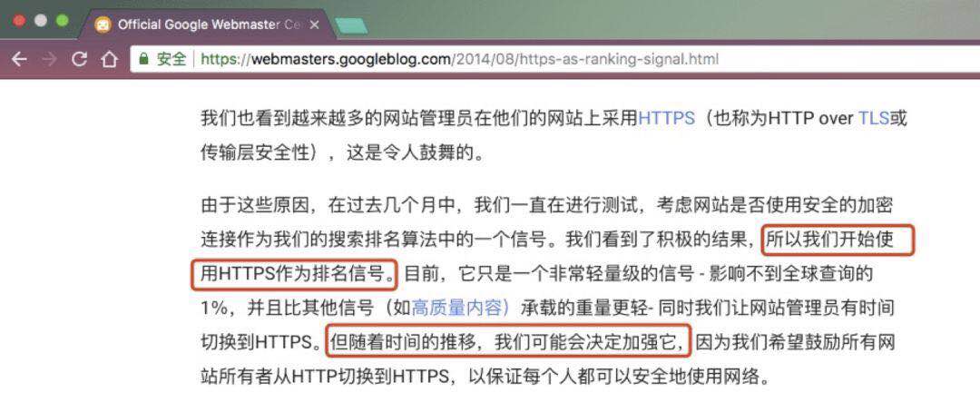Click the tab's favicon icon

click(x=103, y=25)
